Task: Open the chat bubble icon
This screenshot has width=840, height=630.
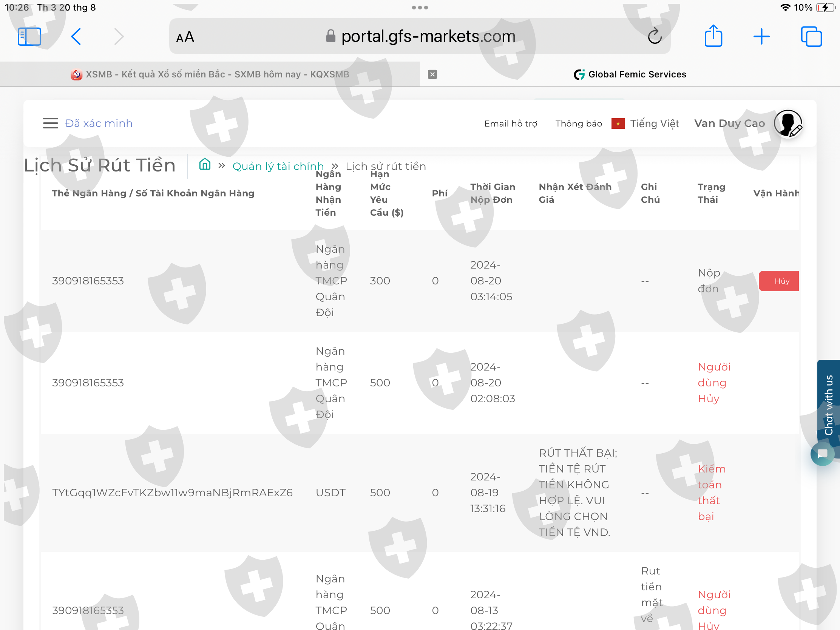Action: [822, 453]
